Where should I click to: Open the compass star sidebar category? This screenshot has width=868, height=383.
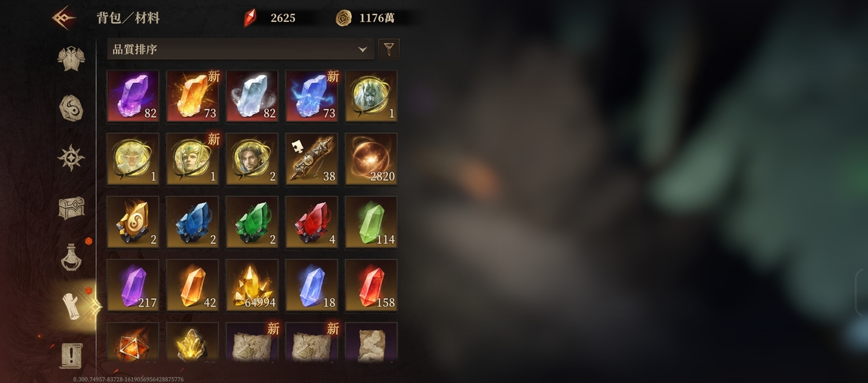(x=71, y=158)
